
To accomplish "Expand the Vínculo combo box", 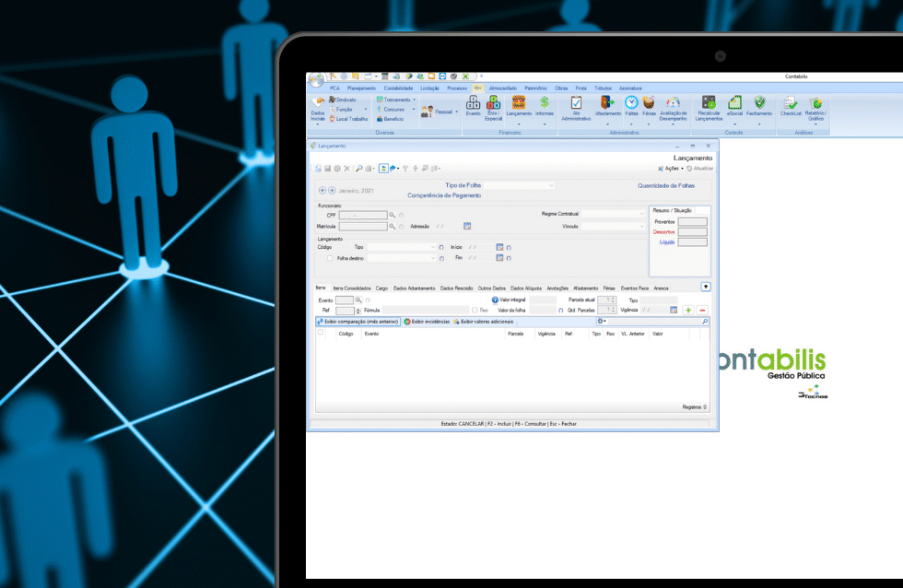I will click(x=642, y=226).
